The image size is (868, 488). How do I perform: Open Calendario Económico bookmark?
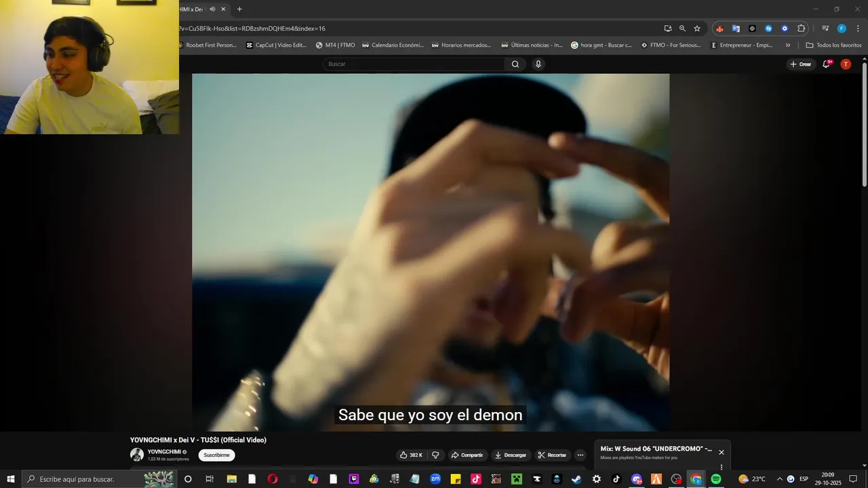click(x=393, y=45)
